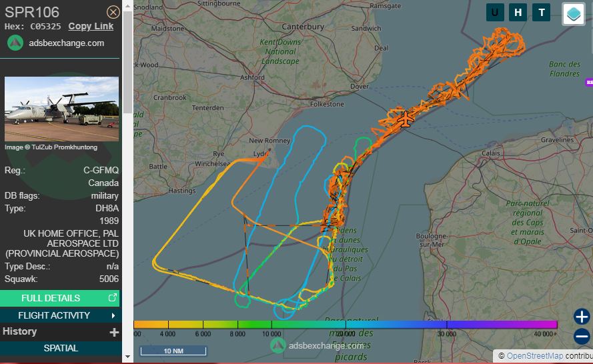Click the external link icon on FULL DETAILS
The image size is (593, 364).
112,298
